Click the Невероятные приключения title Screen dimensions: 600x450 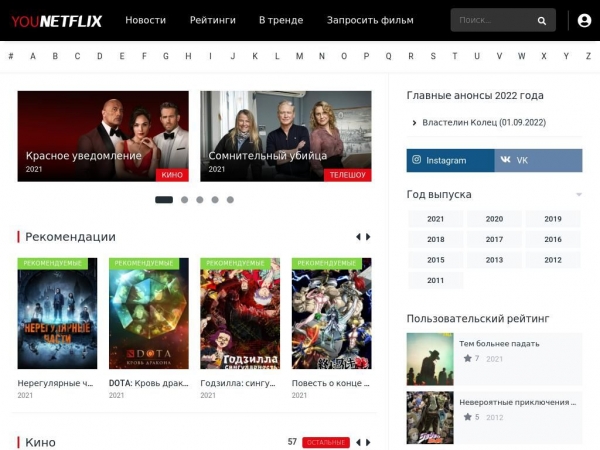(517, 402)
